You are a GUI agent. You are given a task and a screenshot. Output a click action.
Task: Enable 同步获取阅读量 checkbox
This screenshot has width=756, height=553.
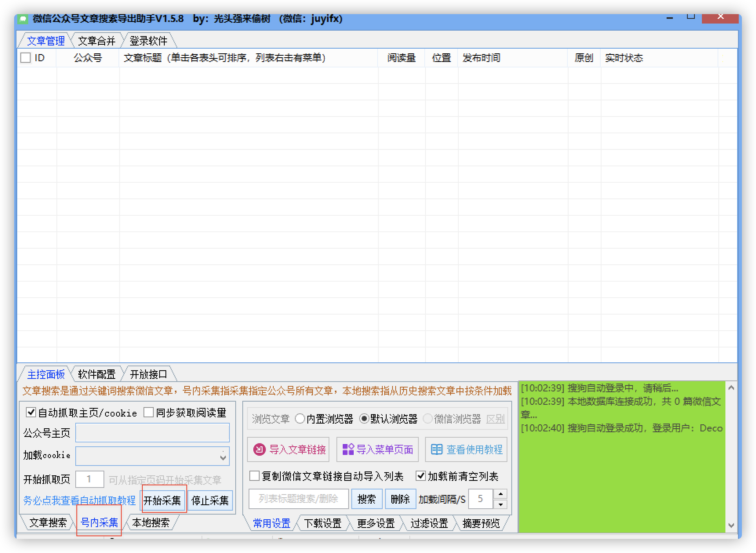pyautogui.click(x=149, y=412)
